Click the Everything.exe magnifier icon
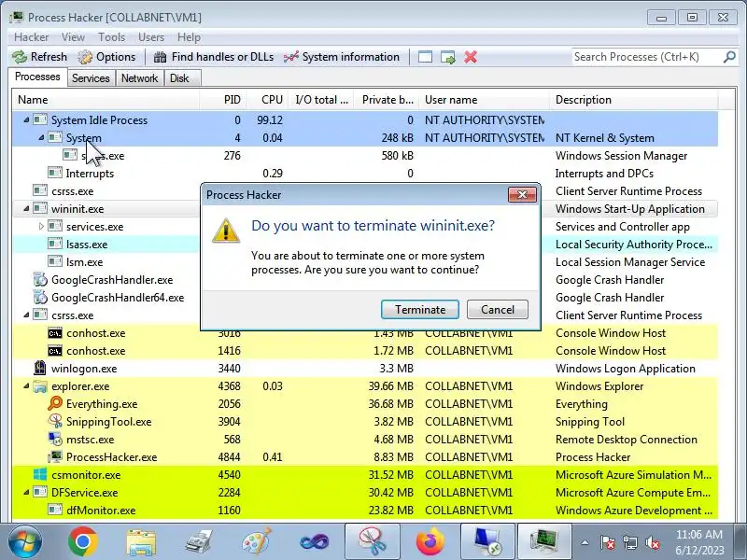747x560 pixels. (x=55, y=403)
